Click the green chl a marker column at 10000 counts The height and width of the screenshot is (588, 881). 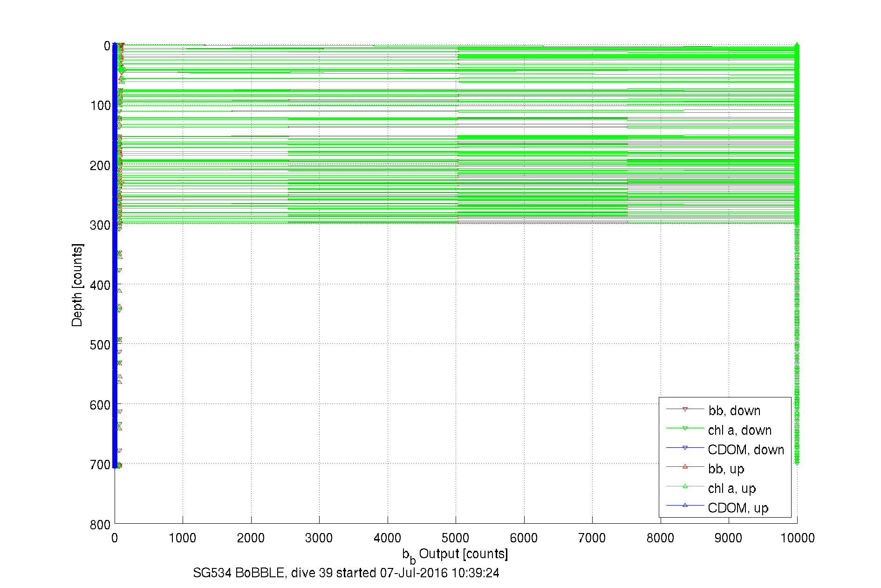pyautogui.click(x=797, y=254)
